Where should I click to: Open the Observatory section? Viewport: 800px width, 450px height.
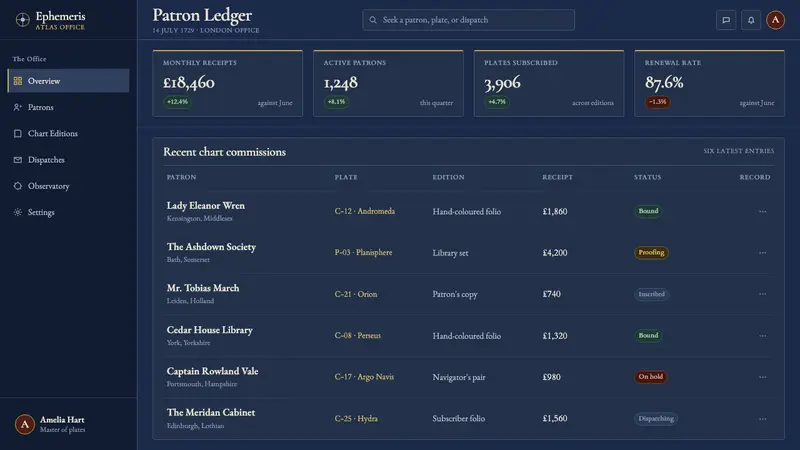click(x=68, y=186)
